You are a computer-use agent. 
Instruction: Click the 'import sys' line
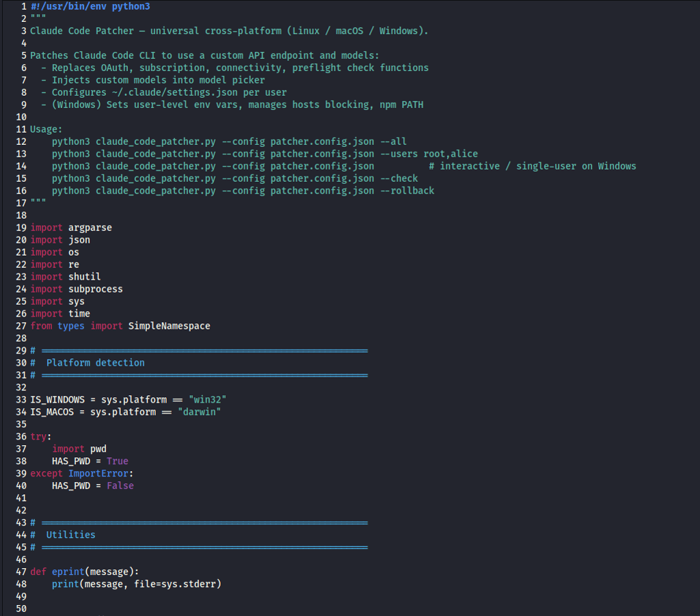coord(57,302)
